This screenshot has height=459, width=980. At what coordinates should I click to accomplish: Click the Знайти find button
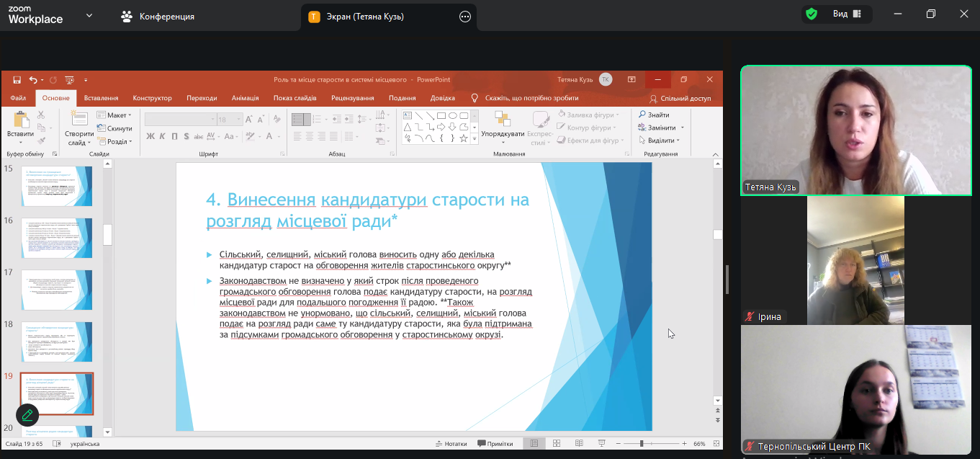[654, 115]
